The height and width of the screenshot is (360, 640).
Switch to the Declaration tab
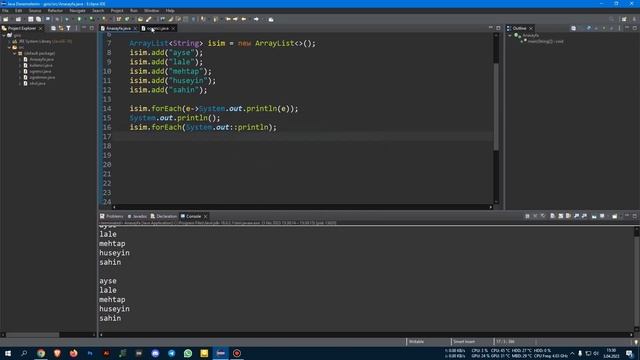pos(164,216)
